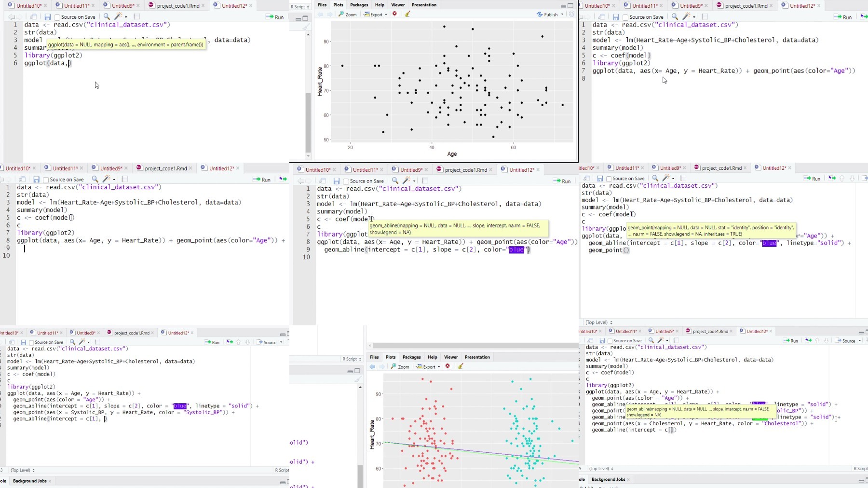Remove current plot above the black scatter plot
Image resolution: width=868 pixels, height=488 pixels.
tap(394, 14)
